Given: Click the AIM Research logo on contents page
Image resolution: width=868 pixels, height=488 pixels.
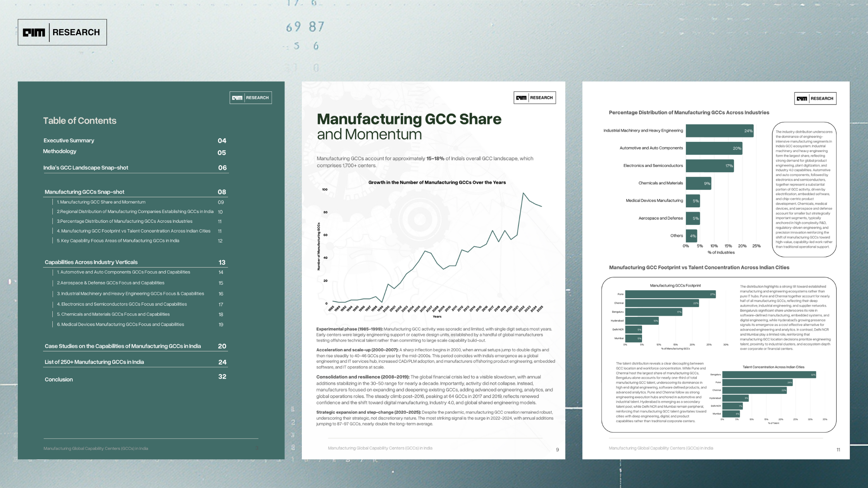Looking at the screenshot, I should (x=250, y=98).
